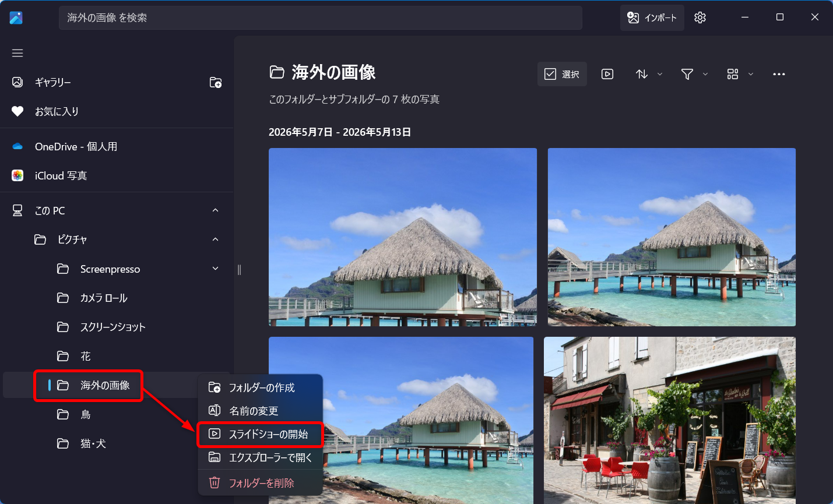Viewport: 833px width, 504px height.
Task: Choose フォルダーの作成 from context menu
Action: (261, 387)
